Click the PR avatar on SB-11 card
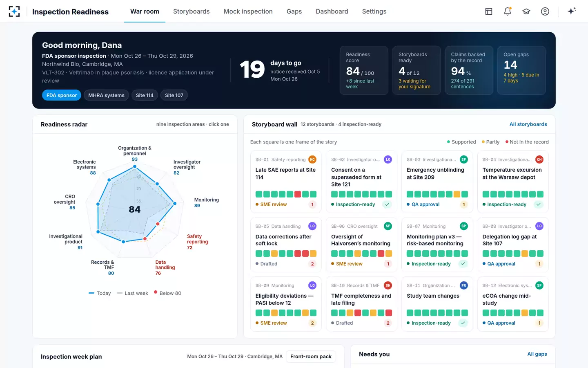This screenshot has width=588, height=368. pyautogui.click(x=464, y=285)
